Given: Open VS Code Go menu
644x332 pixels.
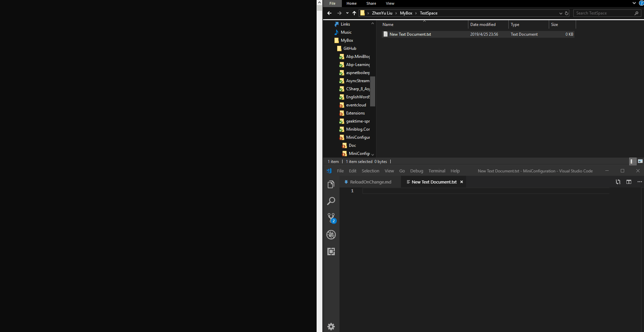Looking at the screenshot, I should (x=402, y=171).
